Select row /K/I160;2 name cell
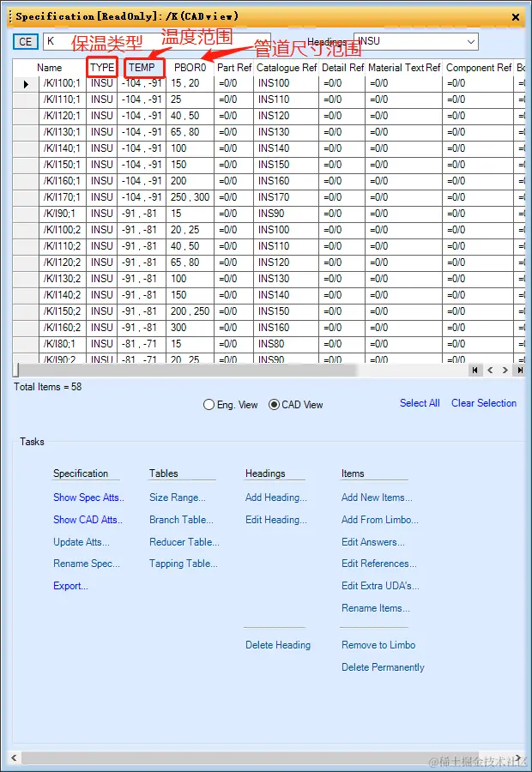The width and height of the screenshot is (532, 772). (x=63, y=328)
